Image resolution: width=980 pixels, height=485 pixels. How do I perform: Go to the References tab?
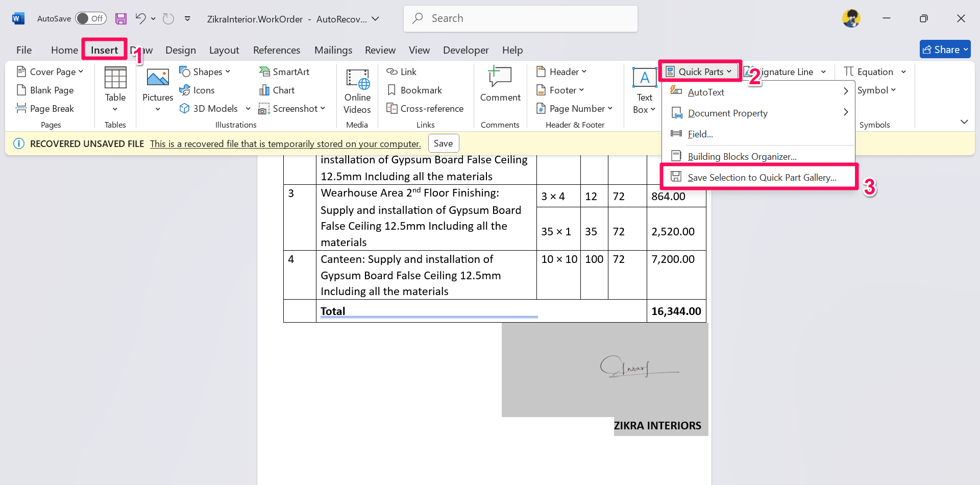[277, 50]
